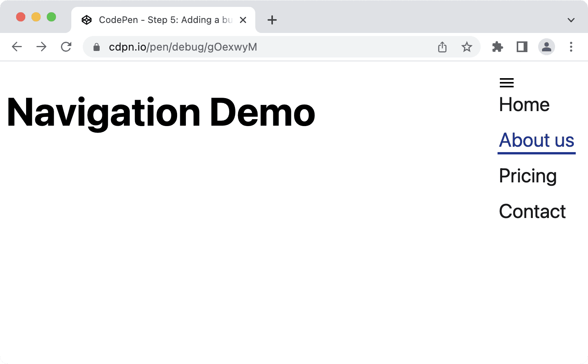Screen dimensions: 588x364
Task: Navigate to the Contact page
Action: coord(532,211)
